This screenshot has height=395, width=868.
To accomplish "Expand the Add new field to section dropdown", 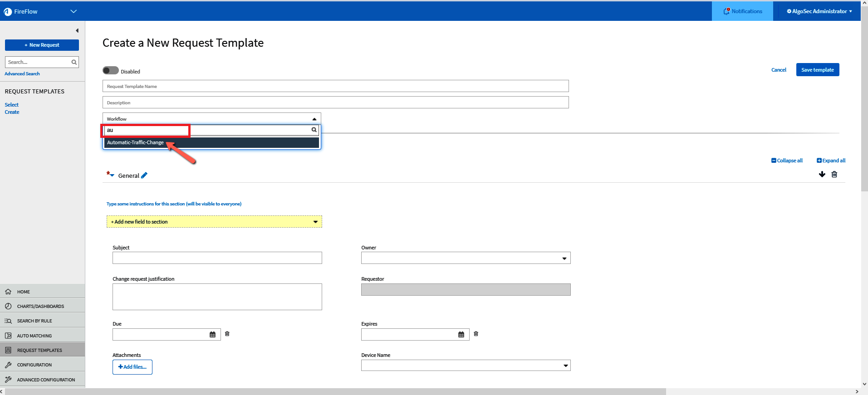I will pos(214,222).
